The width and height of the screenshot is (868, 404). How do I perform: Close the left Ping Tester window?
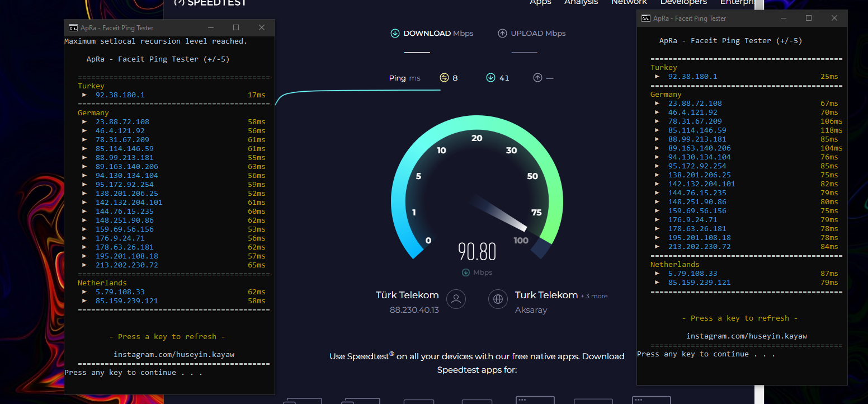click(x=262, y=28)
